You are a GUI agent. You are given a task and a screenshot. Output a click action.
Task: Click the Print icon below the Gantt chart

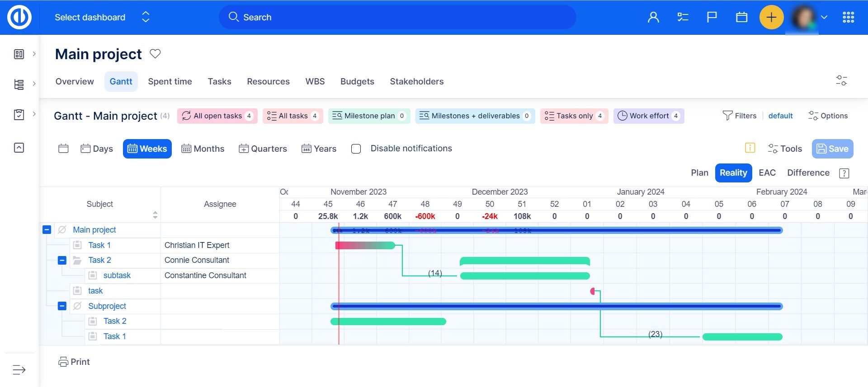coord(63,362)
